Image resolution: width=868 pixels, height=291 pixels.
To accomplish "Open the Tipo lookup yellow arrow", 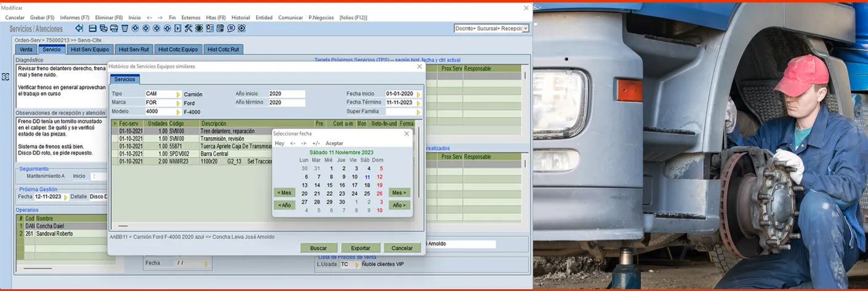I will 179,94.
